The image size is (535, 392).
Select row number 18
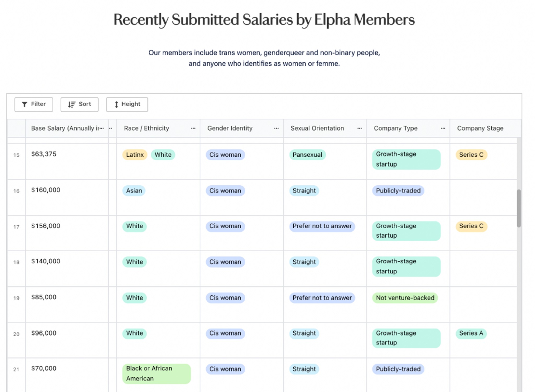point(16,262)
